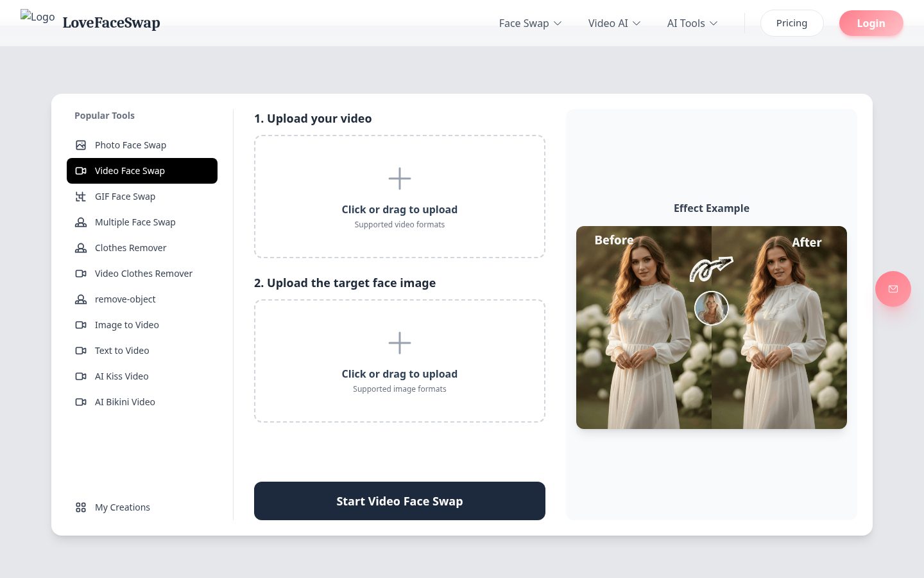
Task: Click the Before/After effect example image
Action: (712, 328)
